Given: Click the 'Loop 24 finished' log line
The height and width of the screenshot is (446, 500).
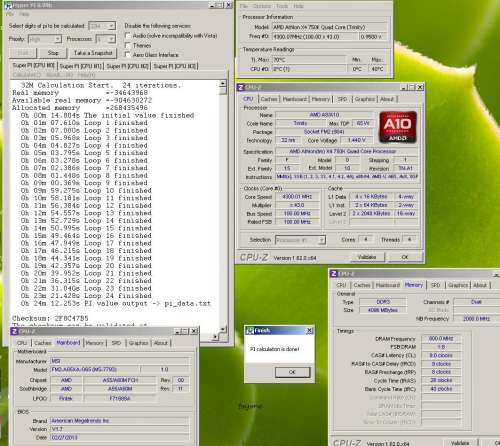Looking at the screenshot, I should tap(86, 296).
